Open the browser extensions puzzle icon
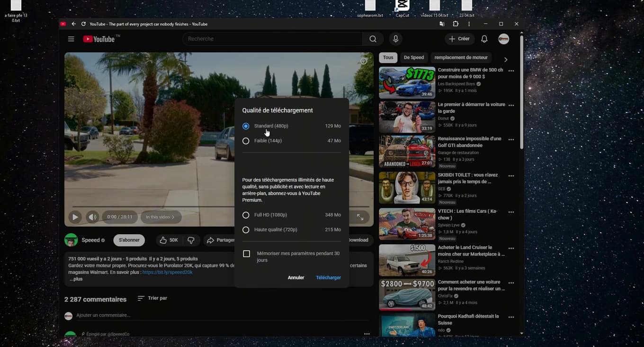The height and width of the screenshot is (347, 644). [456, 24]
